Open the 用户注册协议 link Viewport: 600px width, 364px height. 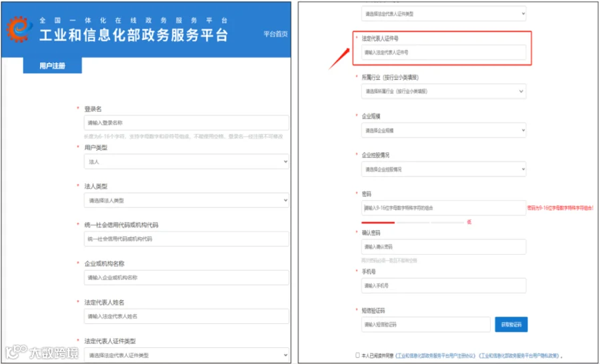[x=435, y=355]
